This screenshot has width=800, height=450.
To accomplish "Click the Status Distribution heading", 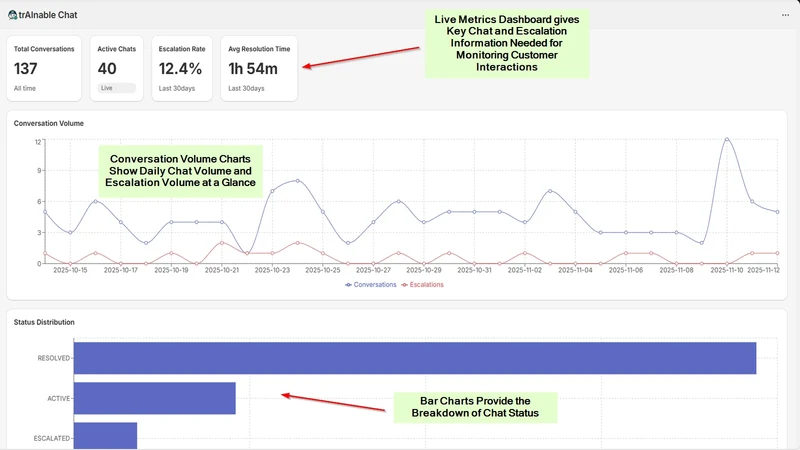I will (44, 322).
